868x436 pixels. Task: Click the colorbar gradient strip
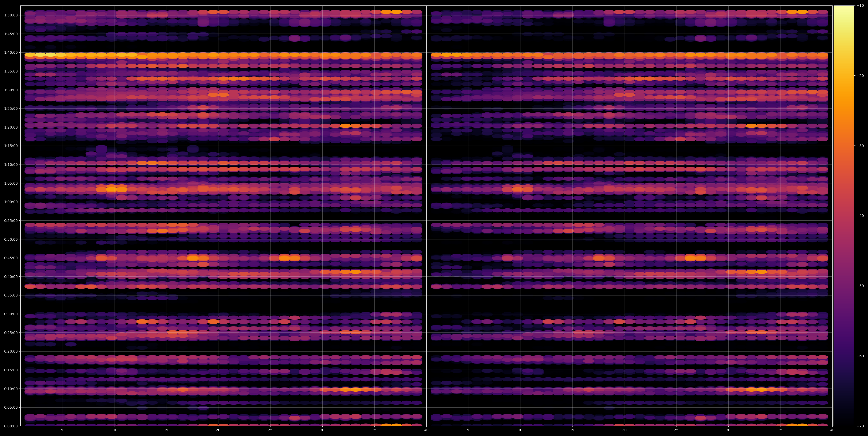[844, 216]
